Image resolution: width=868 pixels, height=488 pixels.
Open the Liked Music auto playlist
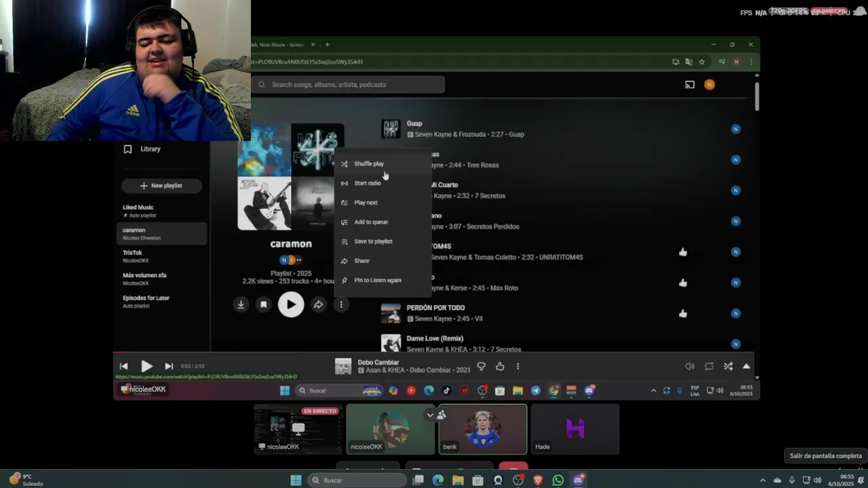[x=161, y=211]
